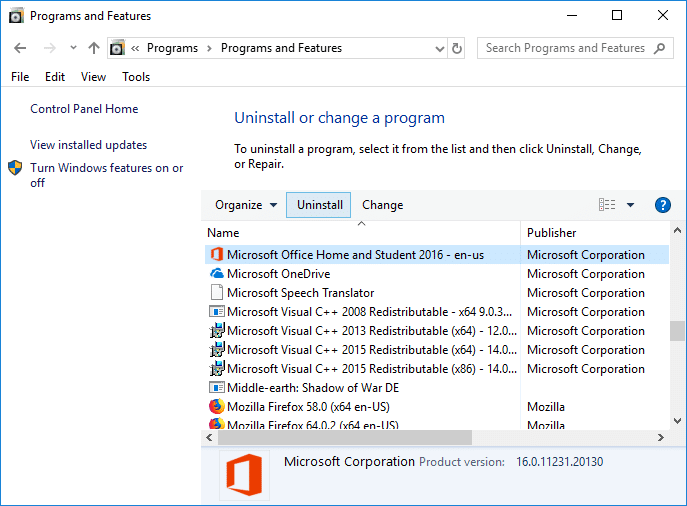Click the Up arrow navigation icon

[94, 48]
